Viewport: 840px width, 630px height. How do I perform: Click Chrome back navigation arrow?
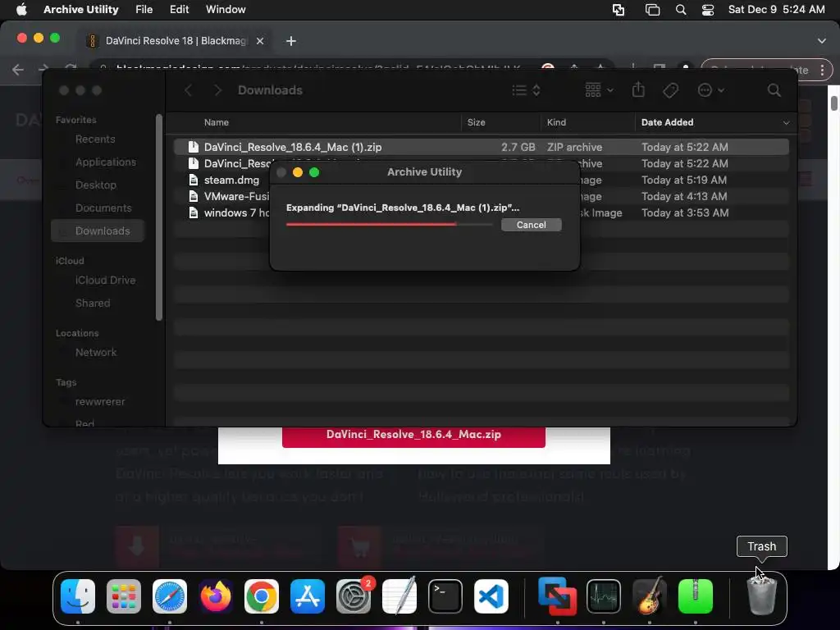tap(18, 70)
